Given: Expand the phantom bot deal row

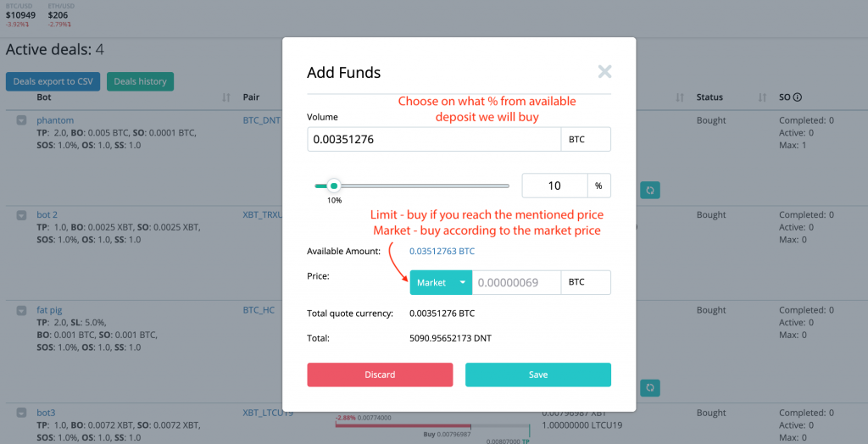Looking at the screenshot, I should click(21, 121).
